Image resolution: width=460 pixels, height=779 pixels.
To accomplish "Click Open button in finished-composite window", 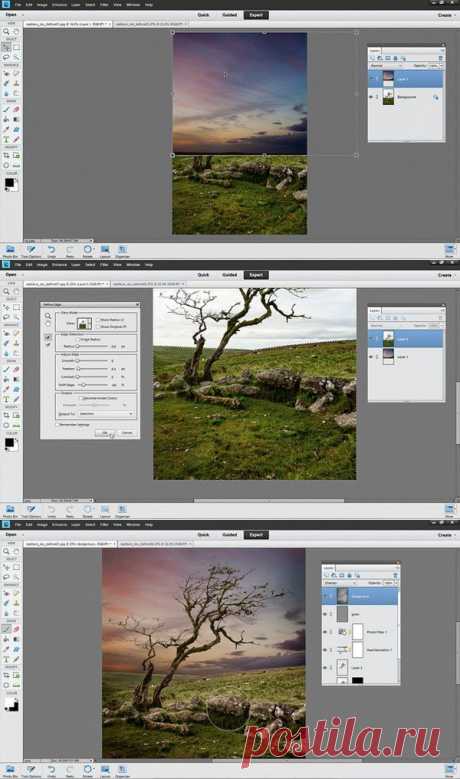I will [11, 535].
